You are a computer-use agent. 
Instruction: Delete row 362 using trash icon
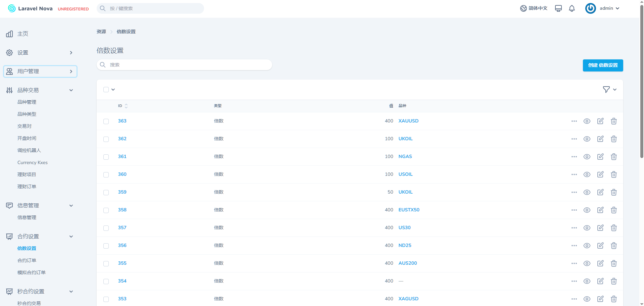click(614, 139)
